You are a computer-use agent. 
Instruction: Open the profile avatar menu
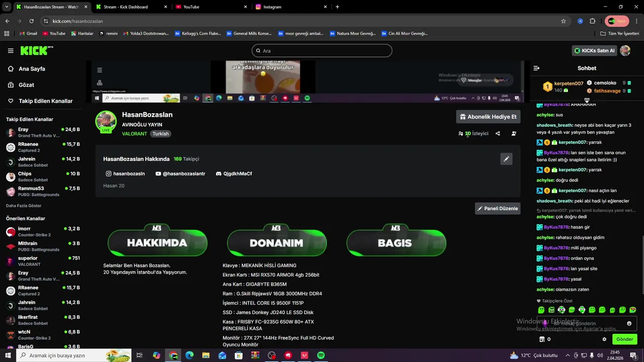pyautogui.click(x=625, y=51)
